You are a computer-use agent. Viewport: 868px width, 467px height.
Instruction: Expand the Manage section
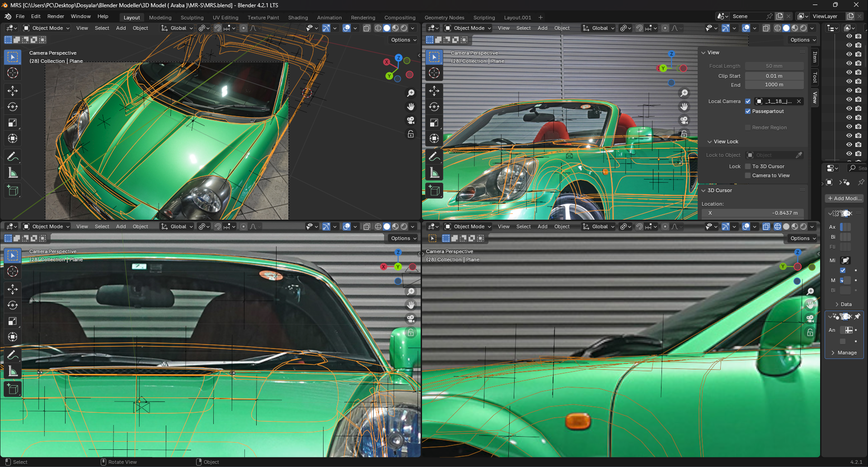pos(843,353)
